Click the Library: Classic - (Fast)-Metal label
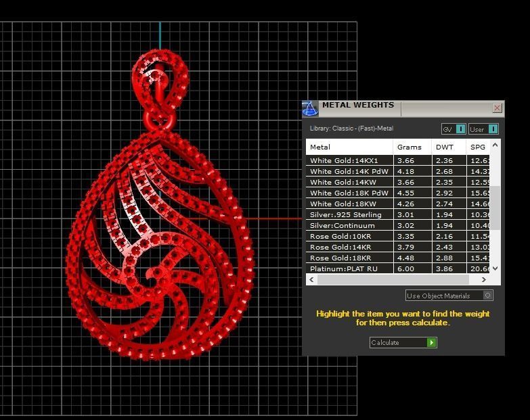 (x=351, y=129)
